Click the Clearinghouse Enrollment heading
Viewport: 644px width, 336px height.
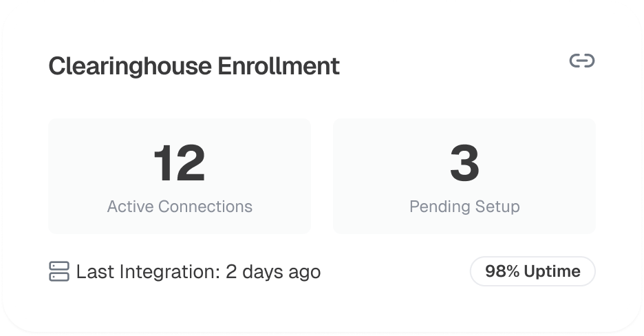pos(194,66)
